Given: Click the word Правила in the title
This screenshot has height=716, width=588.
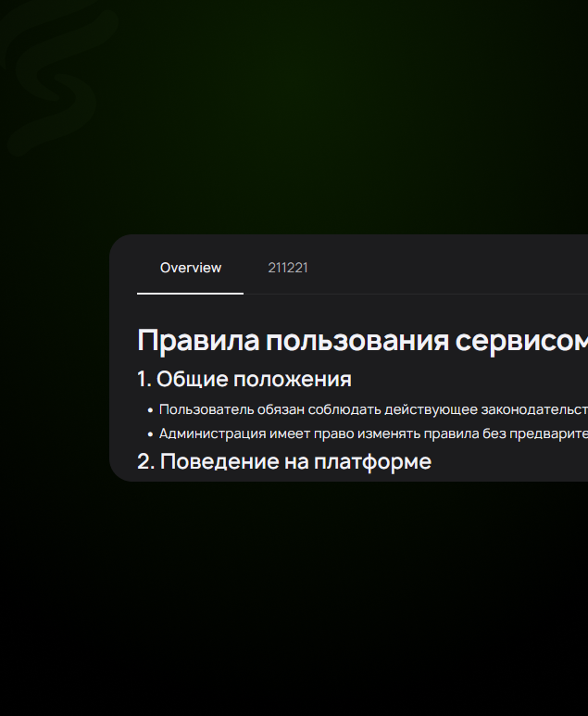Looking at the screenshot, I should [x=198, y=340].
